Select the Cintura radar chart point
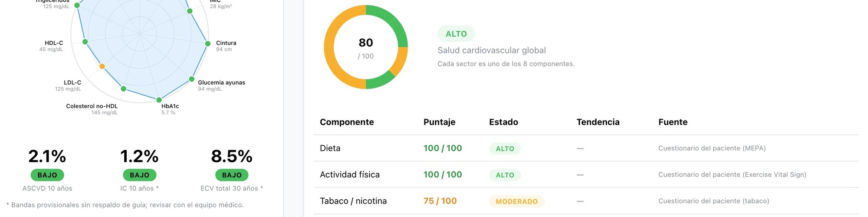 pos(207,43)
